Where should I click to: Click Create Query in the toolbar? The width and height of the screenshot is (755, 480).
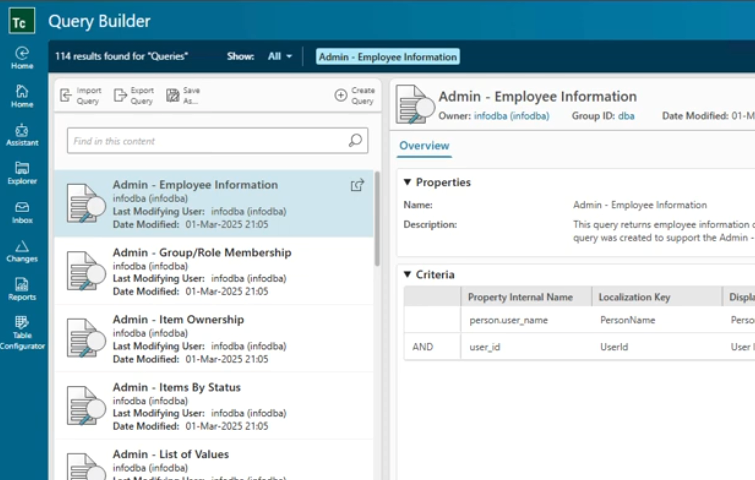click(354, 95)
